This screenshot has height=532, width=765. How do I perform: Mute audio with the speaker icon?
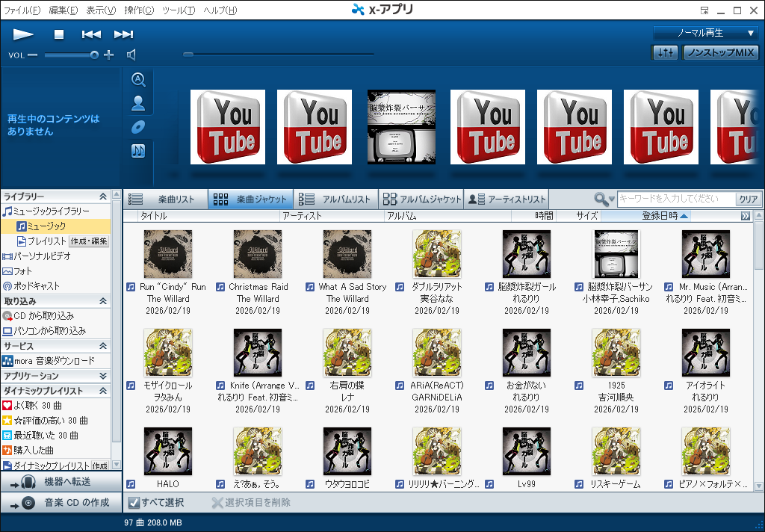pyautogui.click(x=131, y=55)
